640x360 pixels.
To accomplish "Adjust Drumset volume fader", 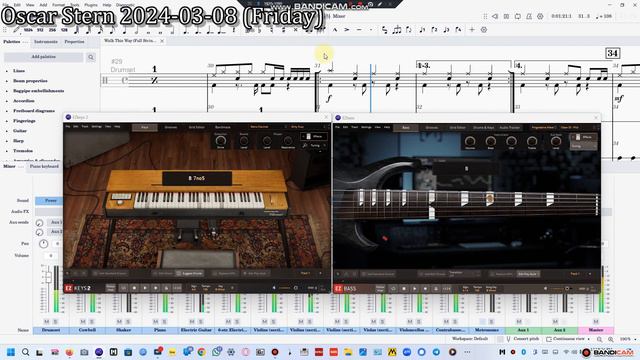I will (x=48, y=277).
